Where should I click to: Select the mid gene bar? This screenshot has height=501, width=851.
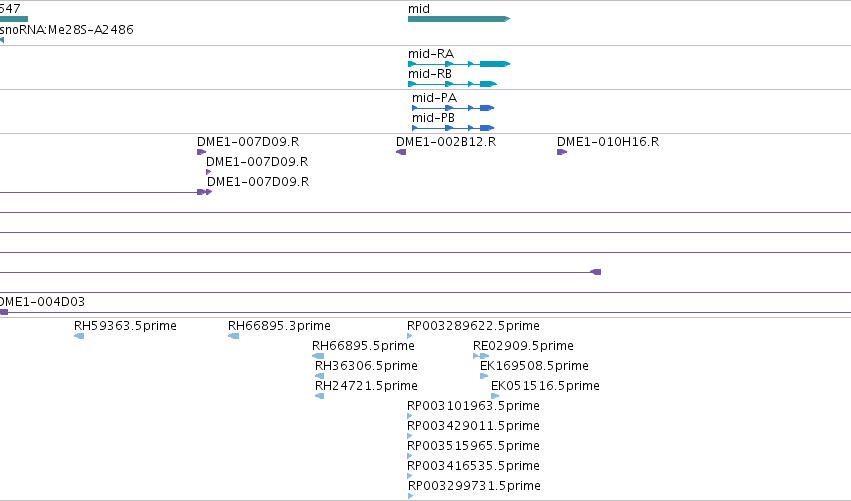459,19
